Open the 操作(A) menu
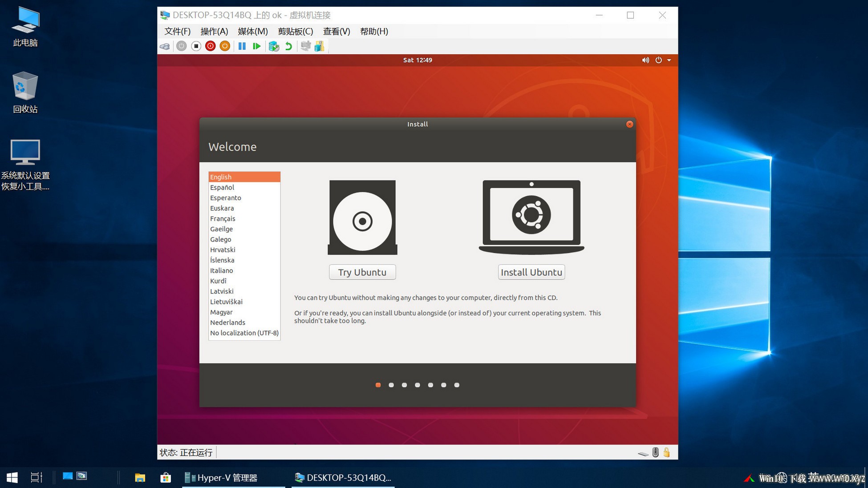 pos(214,32)
